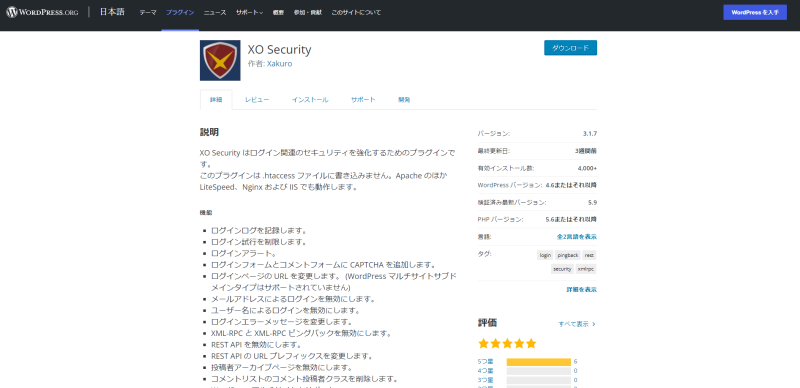Open the WordPress.org logo homepage link
The width and height of the screenshot is (800, 388).
(x=42, y=12)
